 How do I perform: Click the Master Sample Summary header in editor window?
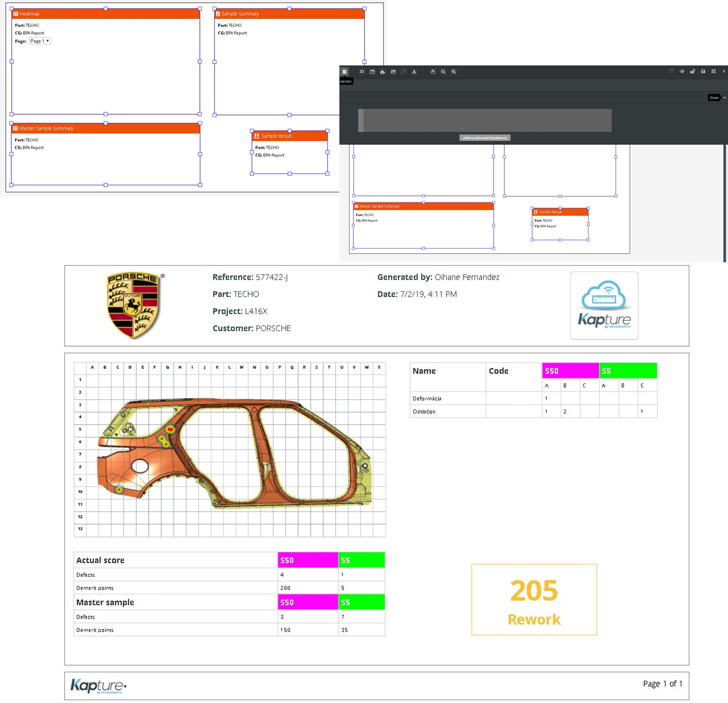(423, 206)
